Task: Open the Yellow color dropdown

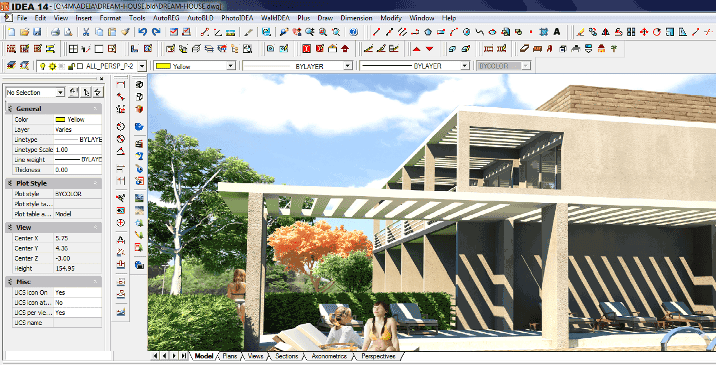Action: click(231, 66)
